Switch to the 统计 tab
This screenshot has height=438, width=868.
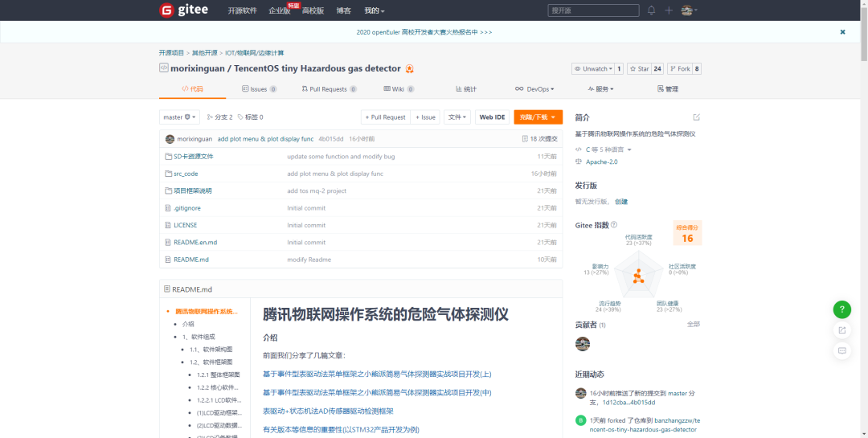[x=466, y=89]
